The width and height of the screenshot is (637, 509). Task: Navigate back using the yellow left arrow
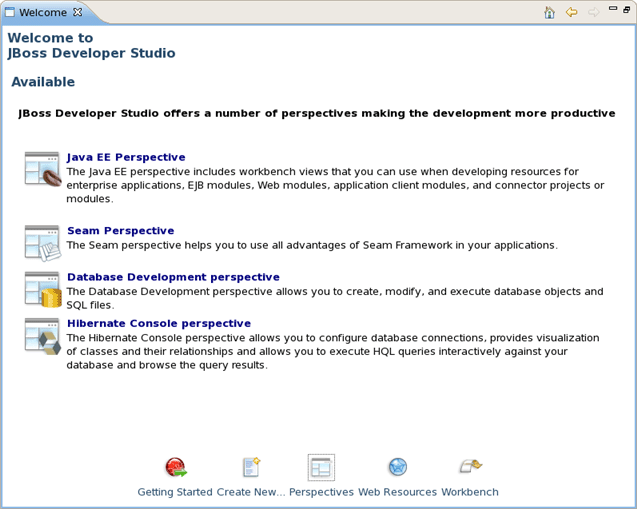(571, 13)
